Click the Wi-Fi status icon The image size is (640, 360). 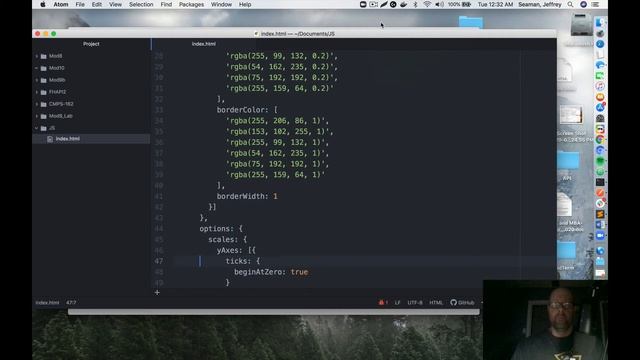pyautogui.click(x=427, y=4)
